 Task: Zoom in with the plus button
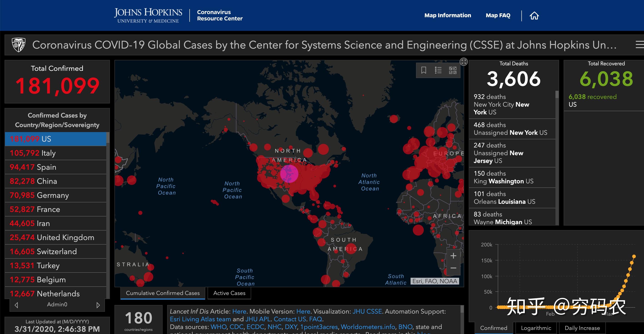tap(453, 256)
